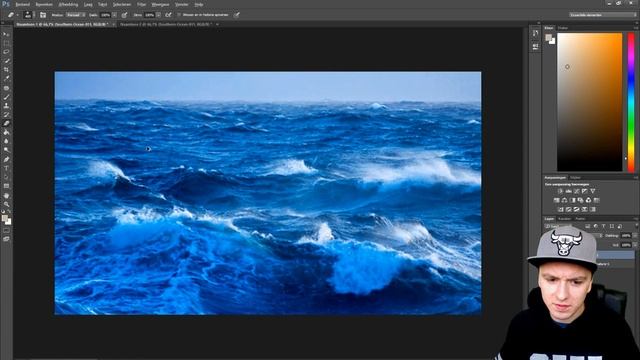640x360 pixels.
Task: Select the Rectangular Marquee tool
Action: [x=6, y=43]
